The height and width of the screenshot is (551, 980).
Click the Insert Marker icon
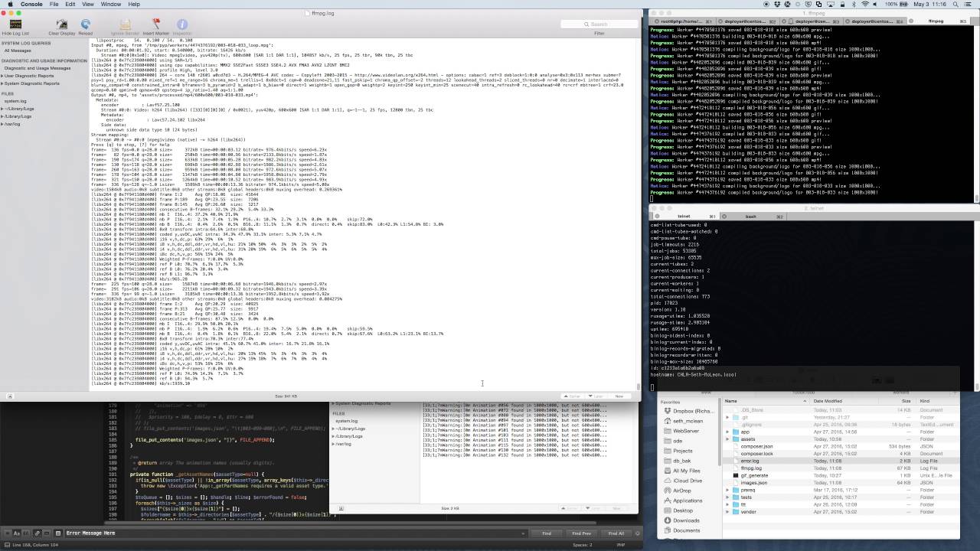(156, 25)
